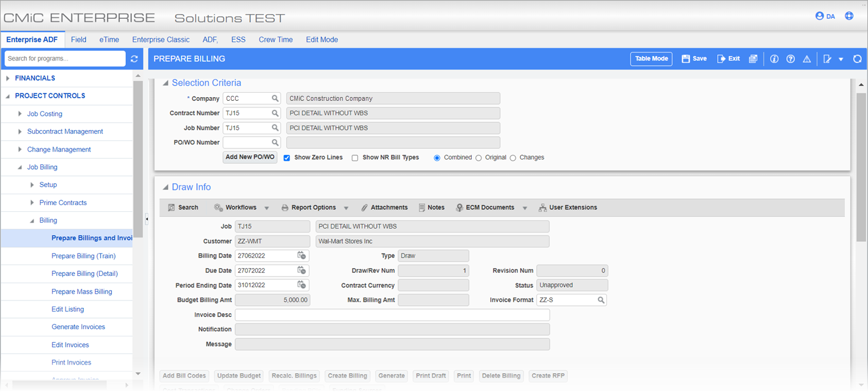Open Edit Mode tab
Screen dimensions: 868x392
(x=322, y=40)
